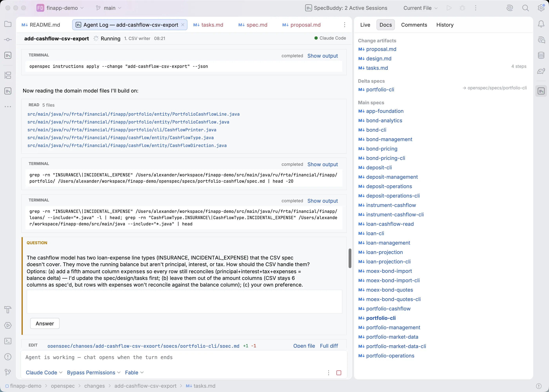Open the portfolio-cashflow main spec
Image resolution: width=549 pixels, height=392 pixels.
pyautogui.click(x=388, y=309)
